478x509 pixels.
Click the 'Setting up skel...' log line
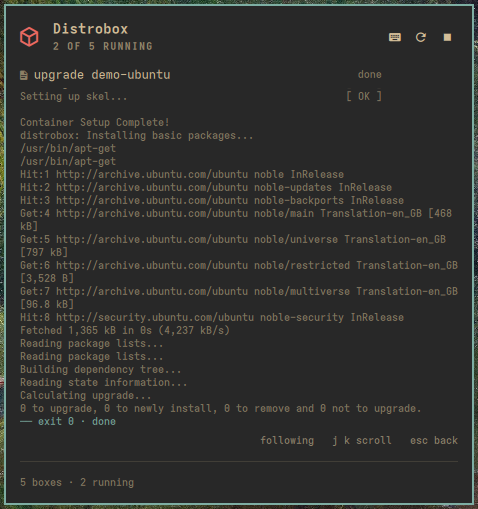[74, 96]
